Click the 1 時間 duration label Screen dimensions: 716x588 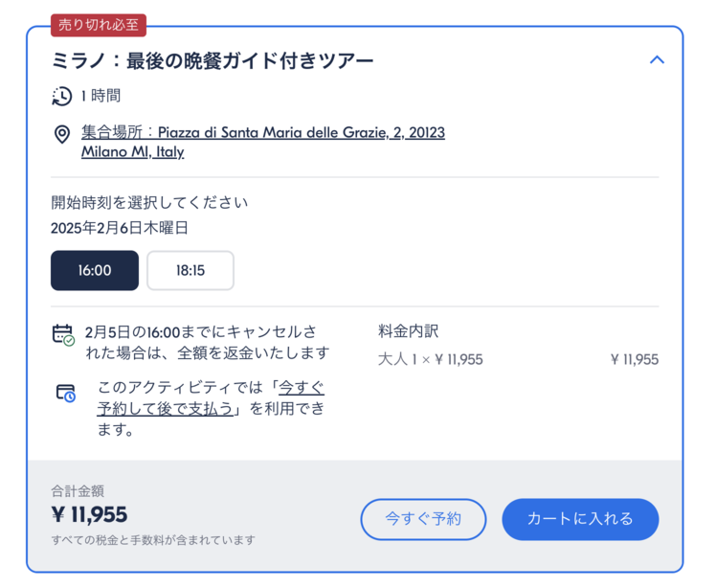[101, 96]
